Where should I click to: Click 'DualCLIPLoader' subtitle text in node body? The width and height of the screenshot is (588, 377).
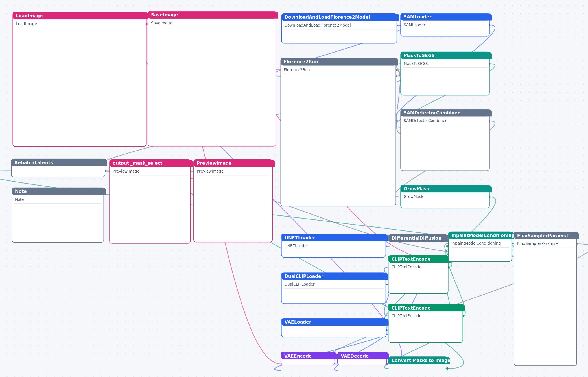(300, 284)
